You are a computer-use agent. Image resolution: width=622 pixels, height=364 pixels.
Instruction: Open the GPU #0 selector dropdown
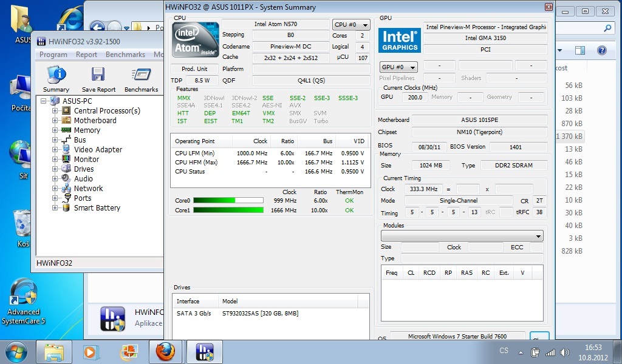pos(398,67)
